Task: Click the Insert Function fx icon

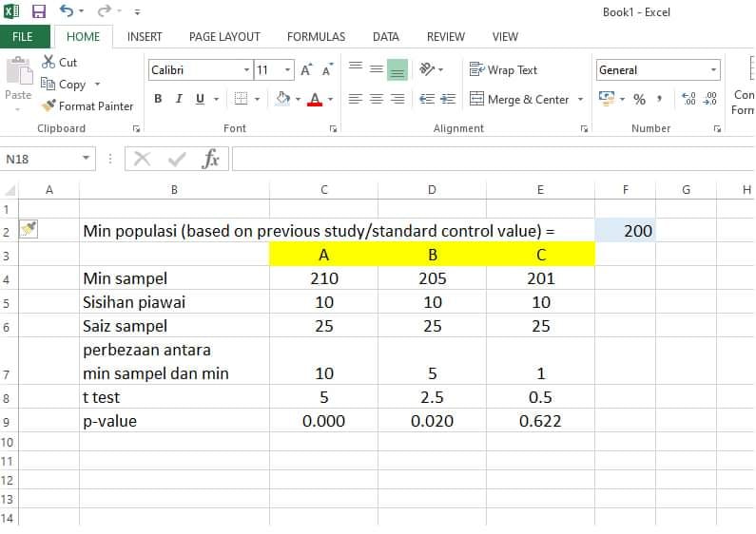Action: tap(211, 159)
